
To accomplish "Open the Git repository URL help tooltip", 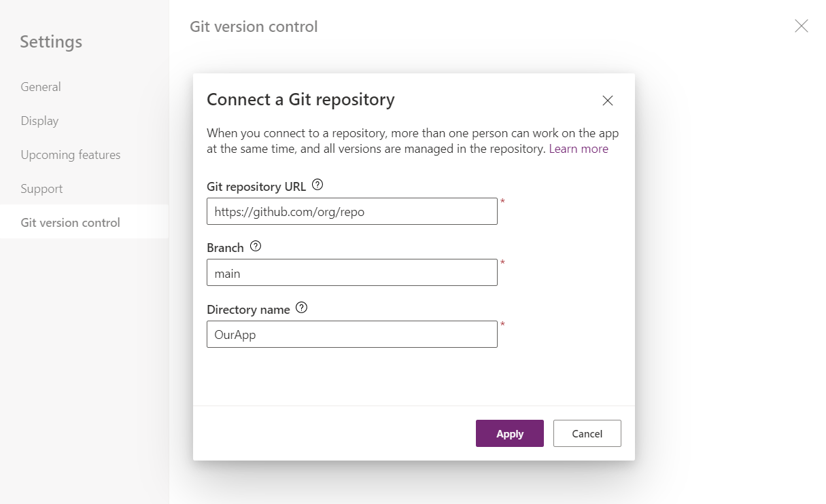I will click(x=318, y=185).
